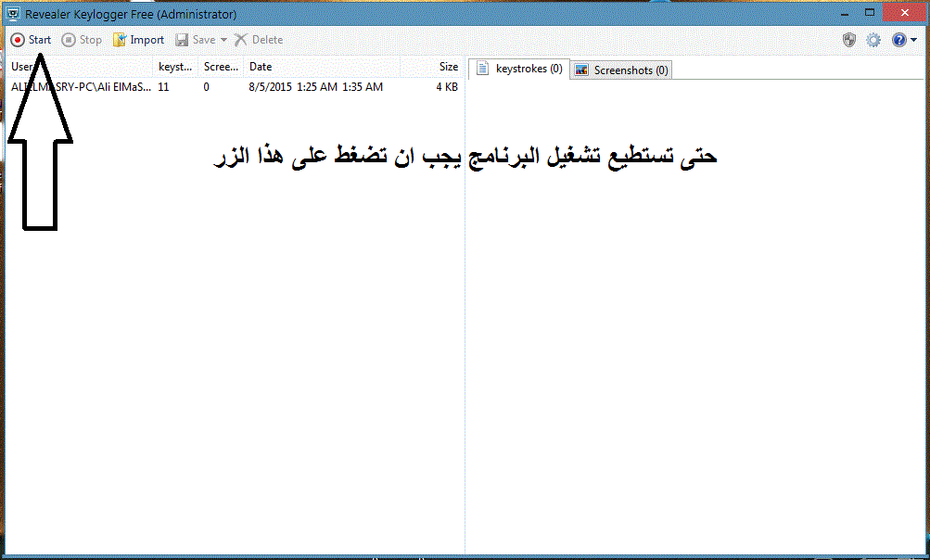This screenshot has width=930, height=560.
Task: Expand the help dropdown arrow
Action: pyautogui.click(x=913, y=40)
